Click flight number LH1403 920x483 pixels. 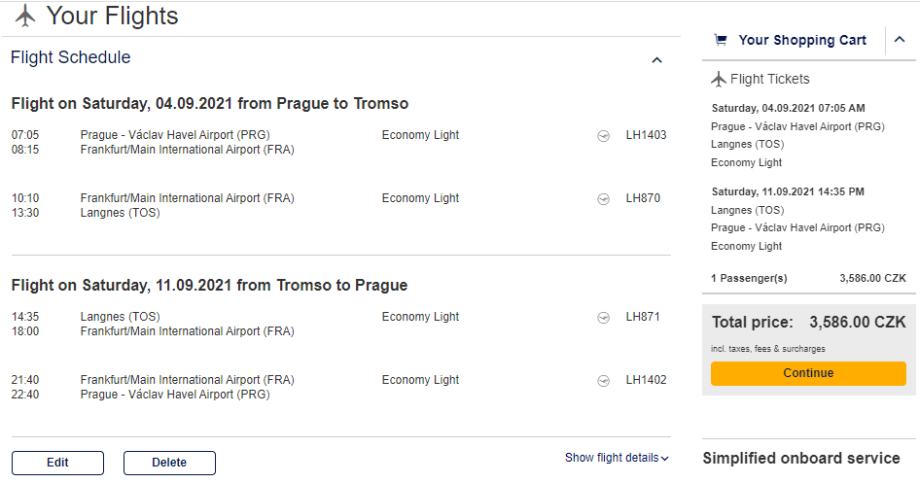646,135
